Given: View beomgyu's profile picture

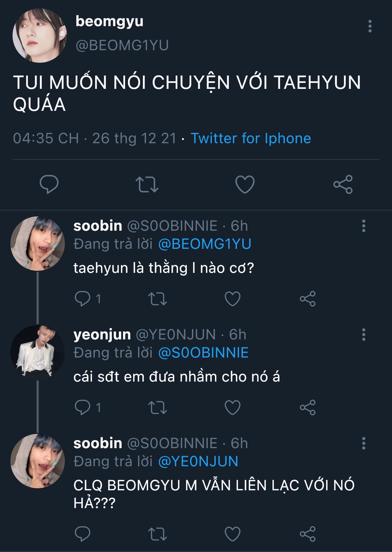Looking at the screenshot, I should click(39, 36).
